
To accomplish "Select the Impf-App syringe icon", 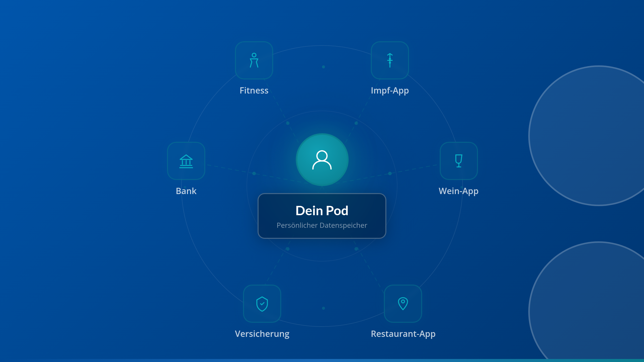I will click(x=390, y=60).
